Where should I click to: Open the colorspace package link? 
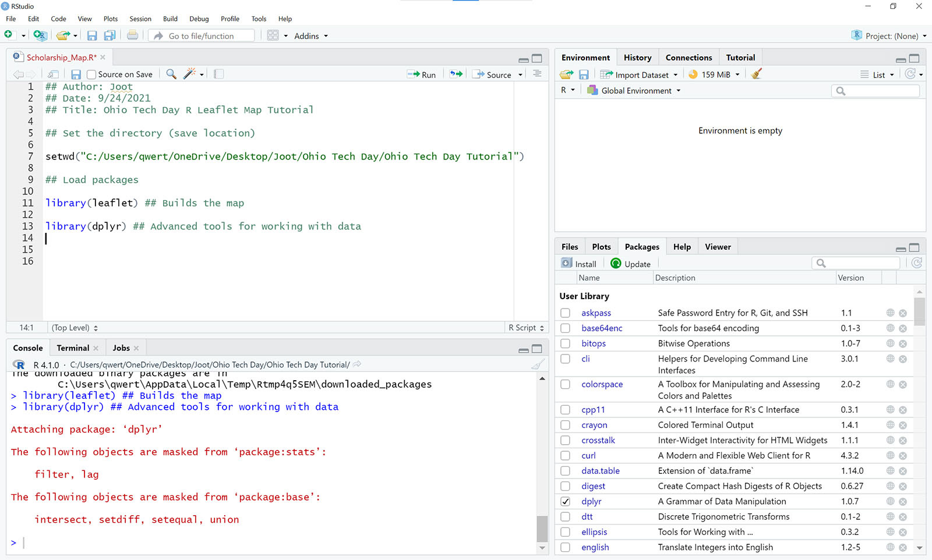tap(602, 384)
